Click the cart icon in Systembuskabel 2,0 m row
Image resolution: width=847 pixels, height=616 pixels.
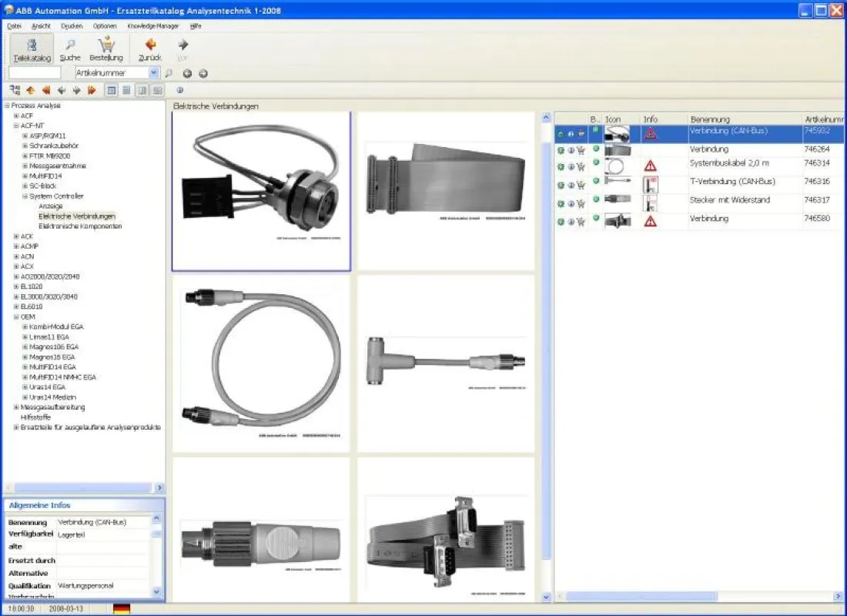(x=581, y=167)
